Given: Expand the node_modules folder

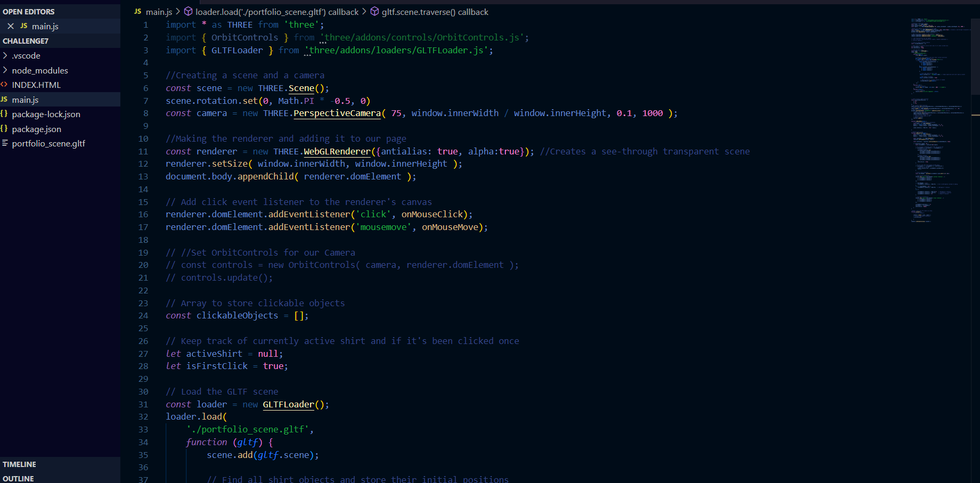Looking at the screenshot, I should pos(5,70).
